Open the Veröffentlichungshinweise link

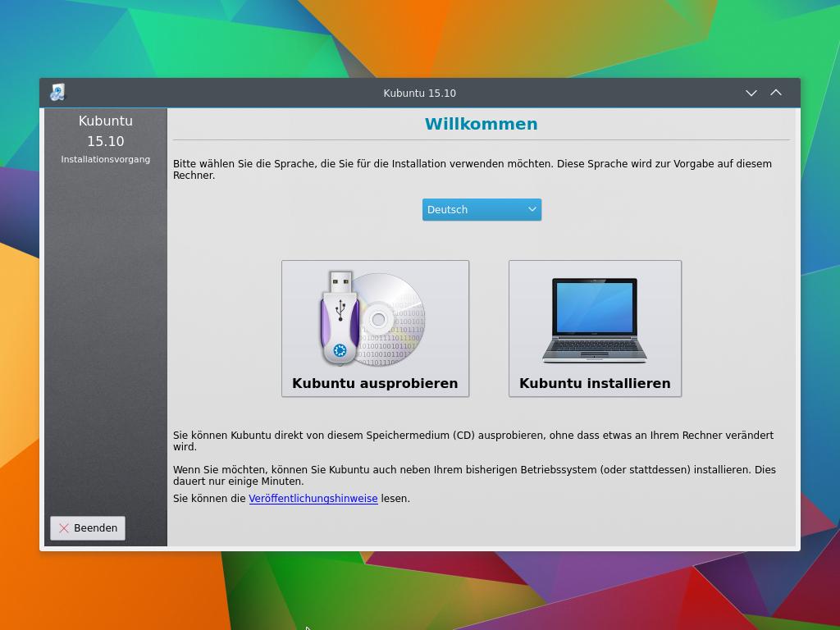tap(313, 498)
